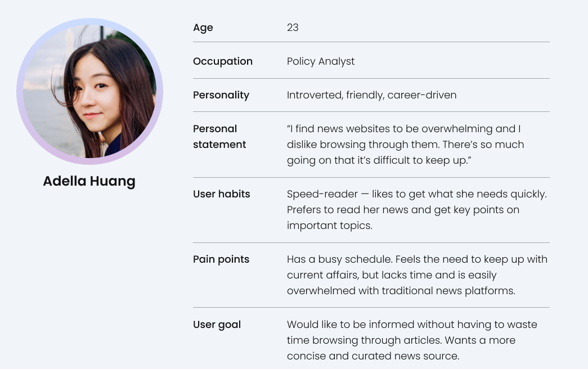Click the quote line ending "difficult to keep up."

[x=379, y=160]
